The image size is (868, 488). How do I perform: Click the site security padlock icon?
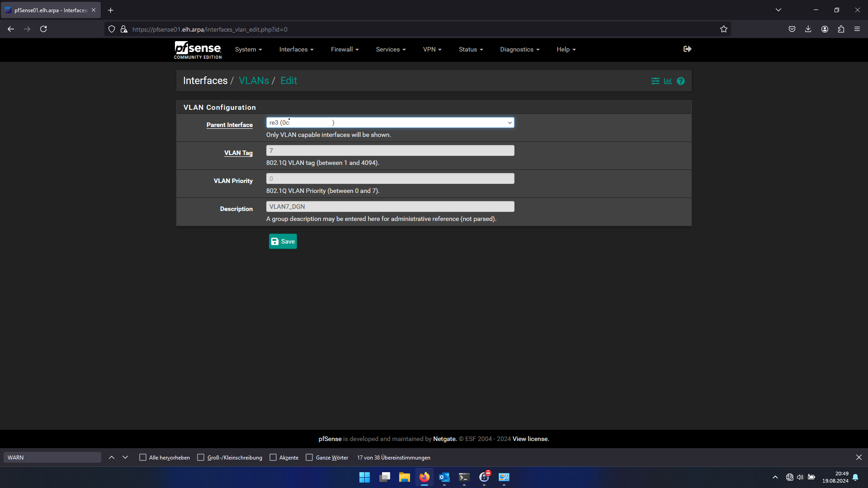[124, 29]
